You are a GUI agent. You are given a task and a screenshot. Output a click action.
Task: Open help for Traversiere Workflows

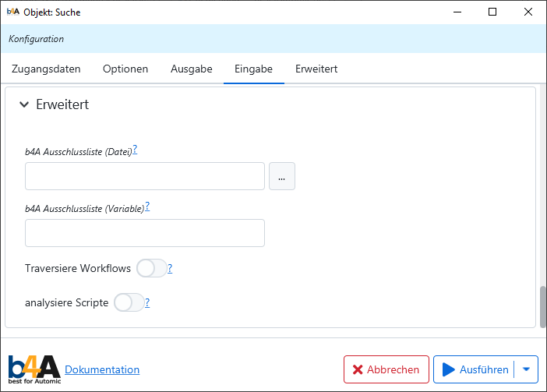pos(170,269)
